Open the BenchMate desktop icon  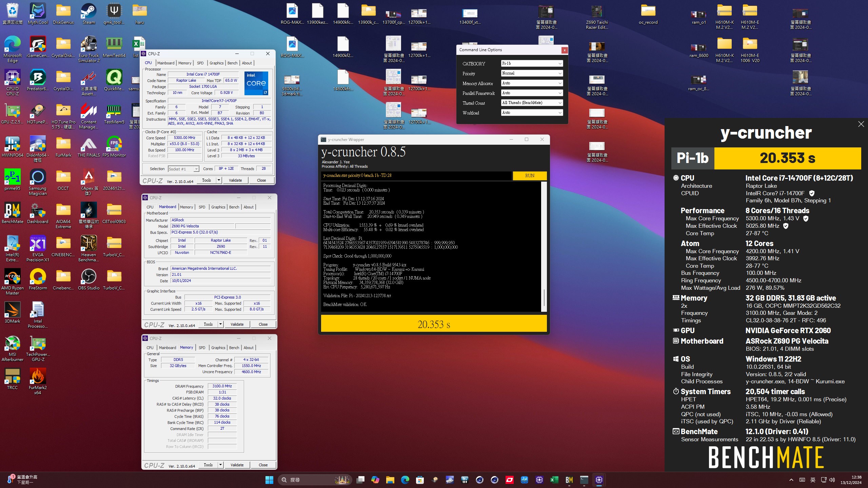coord(13,213)
